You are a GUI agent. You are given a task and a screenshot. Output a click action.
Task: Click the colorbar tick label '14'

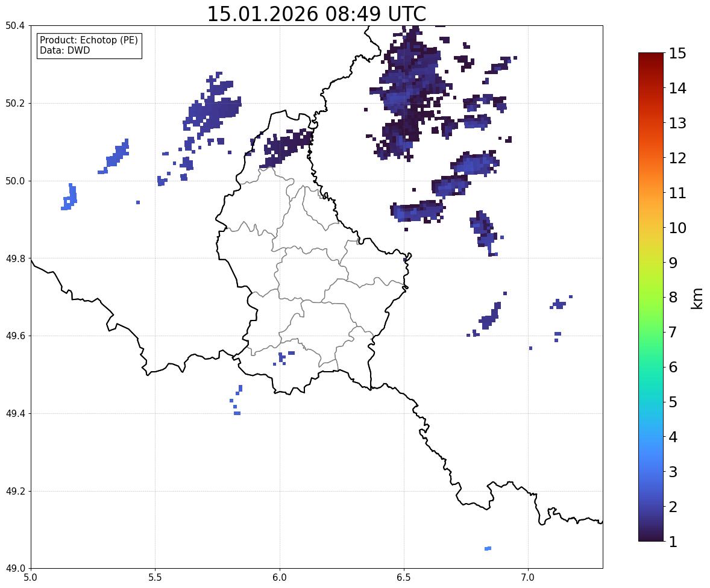677,89
